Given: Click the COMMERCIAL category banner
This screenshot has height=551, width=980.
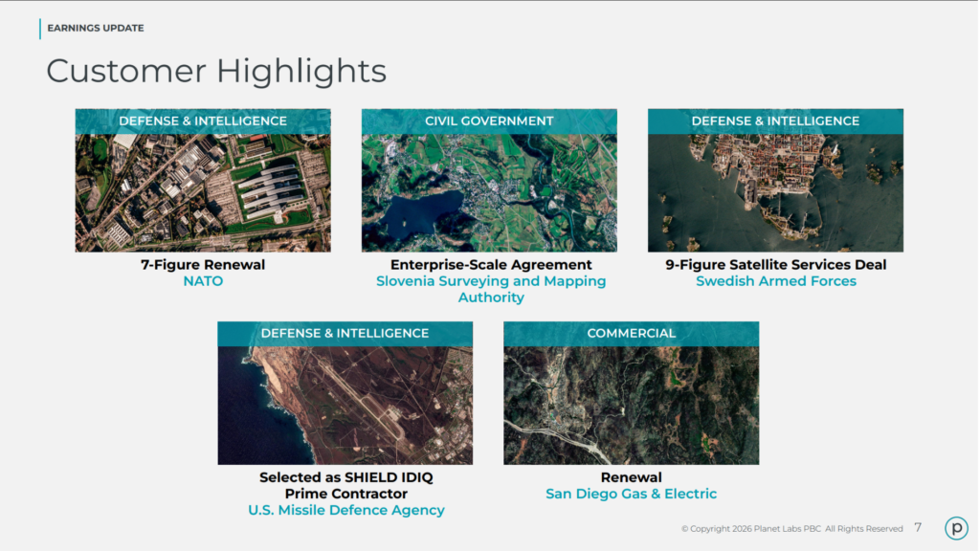Looking at the screenshot, I should coord(631,333).
